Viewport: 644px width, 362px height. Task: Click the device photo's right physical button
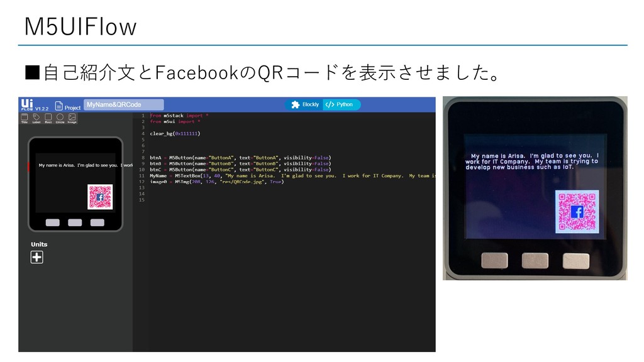576,261
